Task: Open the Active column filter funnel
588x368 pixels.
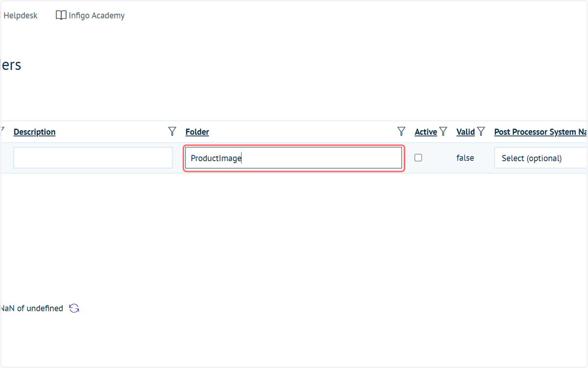Action: 443,131
